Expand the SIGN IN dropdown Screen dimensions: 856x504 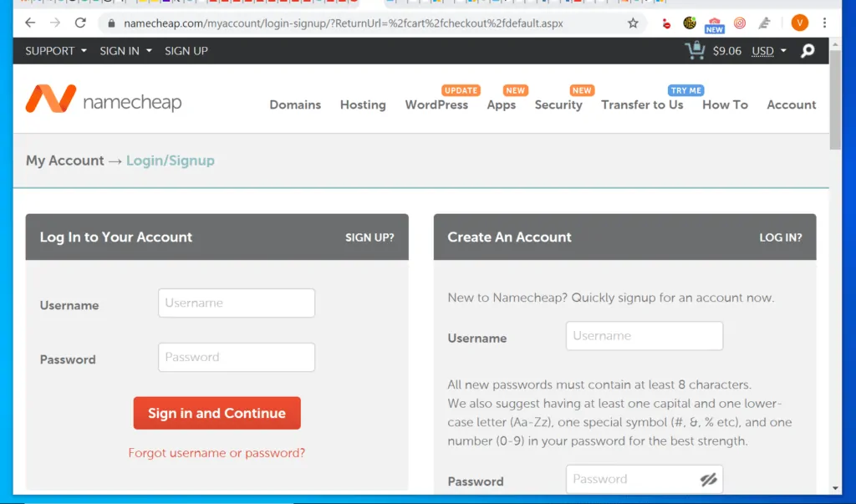click(x=125, y=51)
